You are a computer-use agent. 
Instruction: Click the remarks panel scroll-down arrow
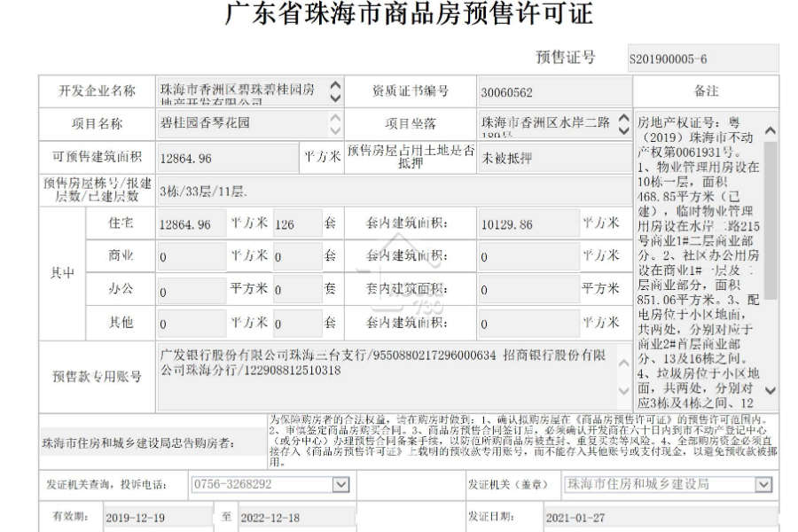771,390
